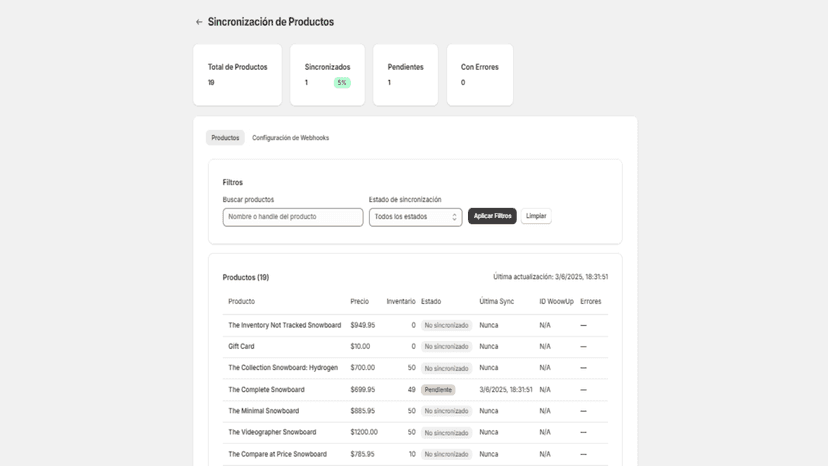
Task: Select the Gift Card product name
Action: click(241, 347)
